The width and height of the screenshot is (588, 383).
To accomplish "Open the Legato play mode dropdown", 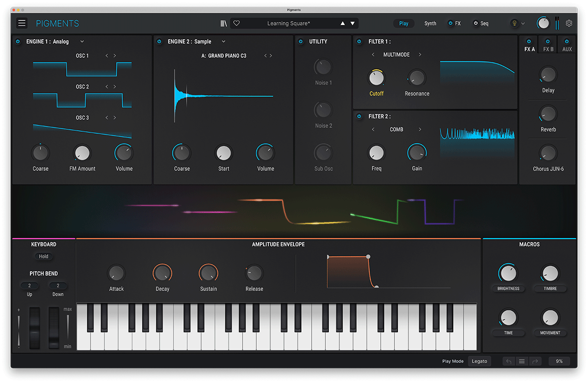I will tap(479, 361).
